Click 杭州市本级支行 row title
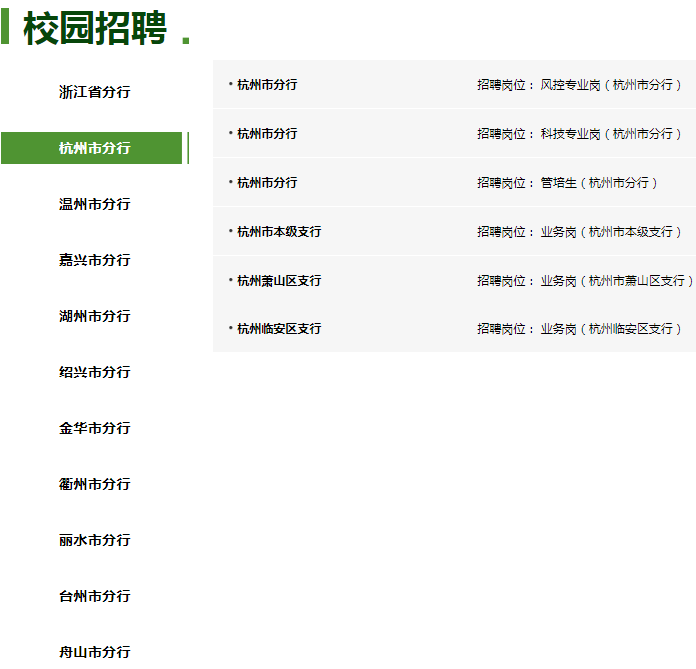Image resolution: width=696 pixels, height=669 pixels. [279, 232]
